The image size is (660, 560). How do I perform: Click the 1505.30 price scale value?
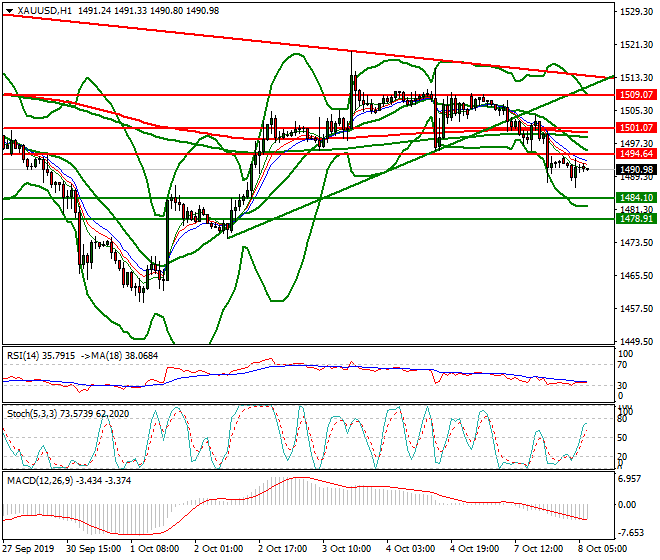(636, 111)
